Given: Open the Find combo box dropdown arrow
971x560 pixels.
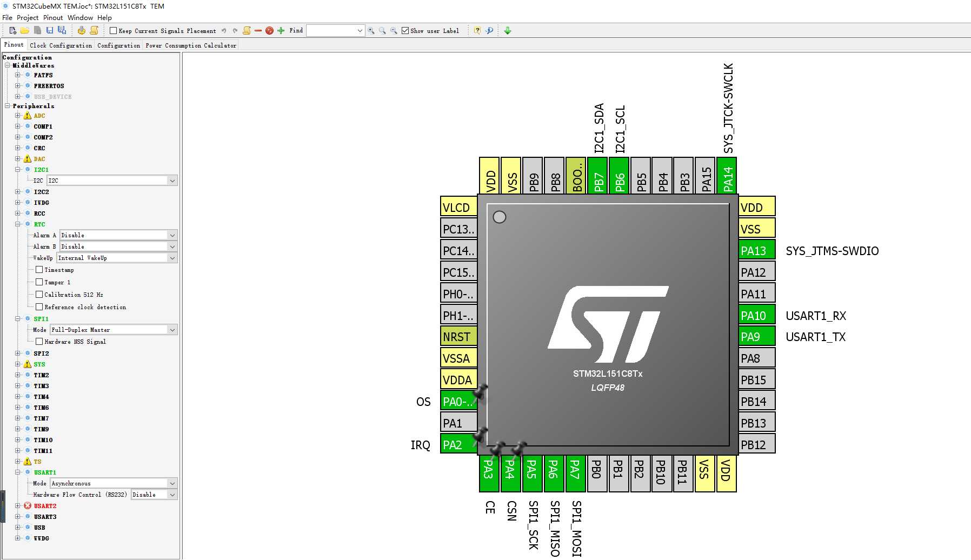Looking at the screenshot, I should pyautogui.click(x=360, y=31).
